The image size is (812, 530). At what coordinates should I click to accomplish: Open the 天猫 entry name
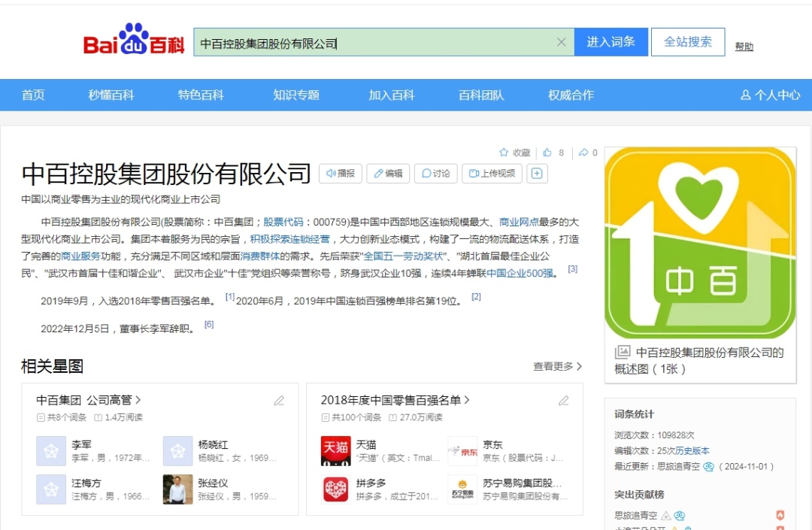pos(367,444)
